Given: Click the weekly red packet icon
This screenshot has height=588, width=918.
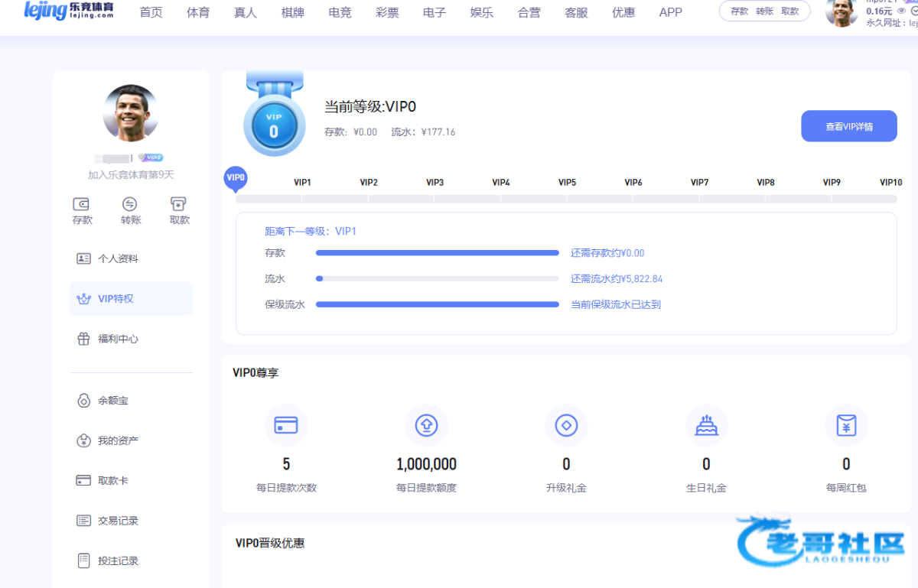Looking at the screenshot, I should 846,425.
